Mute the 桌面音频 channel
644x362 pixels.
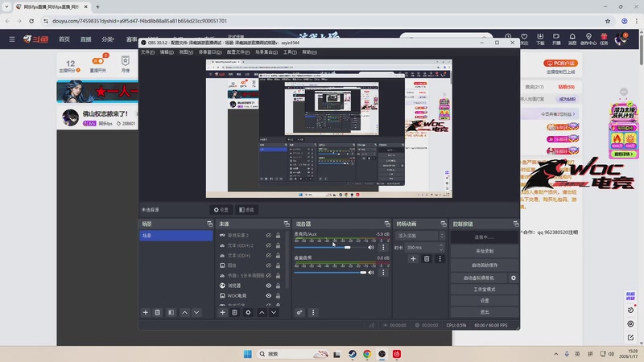point(371,273)
